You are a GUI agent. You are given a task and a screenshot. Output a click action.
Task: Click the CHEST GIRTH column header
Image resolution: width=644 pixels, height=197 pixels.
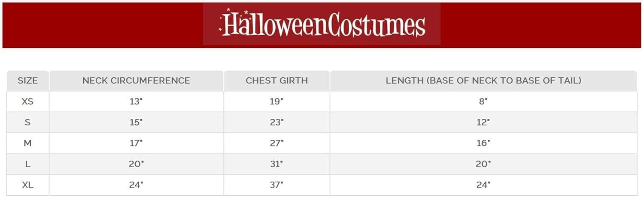point(276,81)
